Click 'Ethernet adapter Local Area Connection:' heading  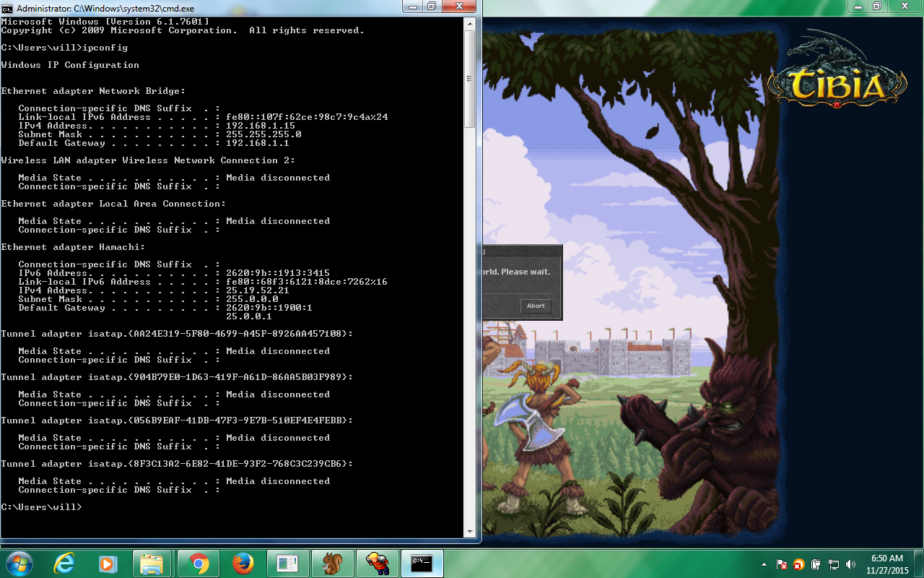click(x=114, y=204)
